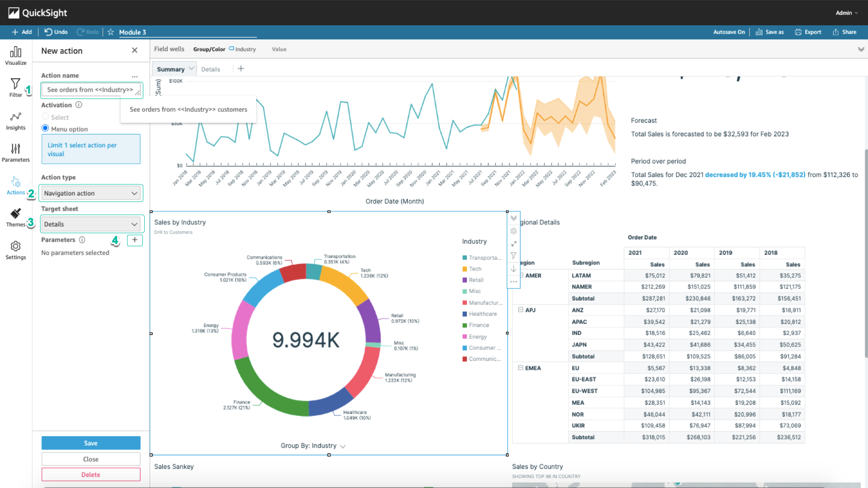This screenshot has width=868, height=488.
Task: Click Add in the toolbar
Action: (22, 32)
